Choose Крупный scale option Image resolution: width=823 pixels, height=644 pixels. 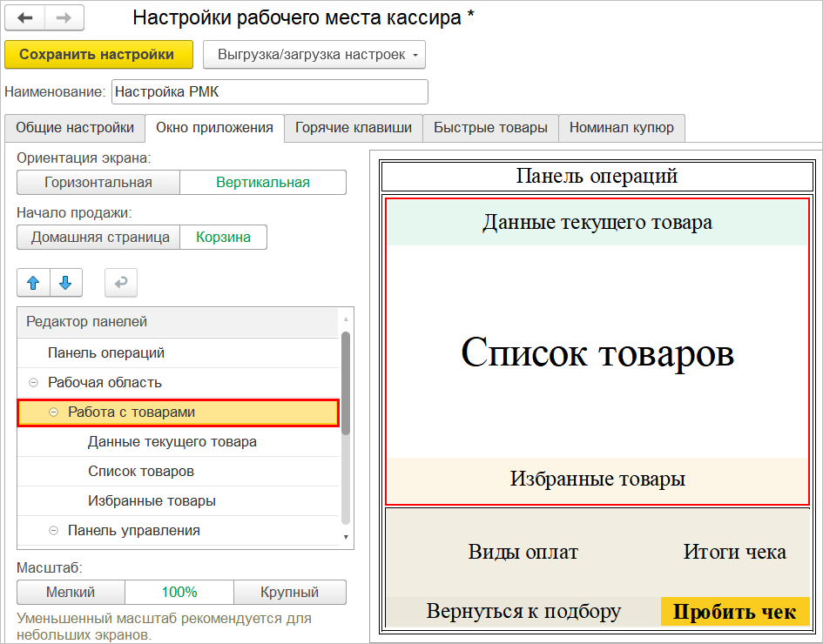tap(289, 593)
